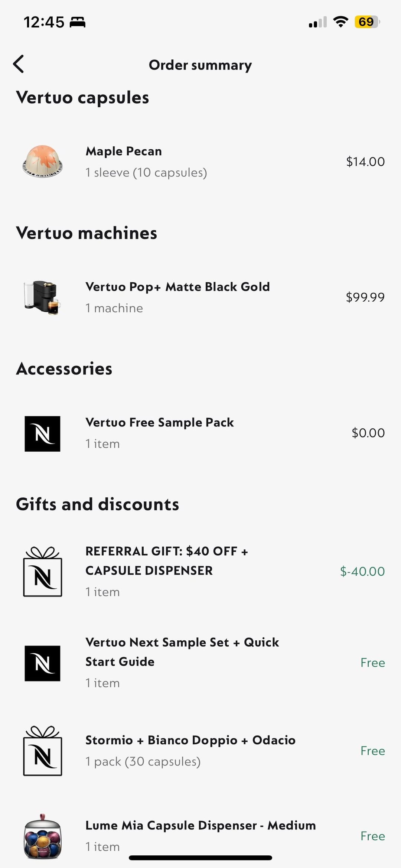The image size is (401, 868).
Task: Select the Vertuo Free Sample Pack title
Action: tap(160, 422)
